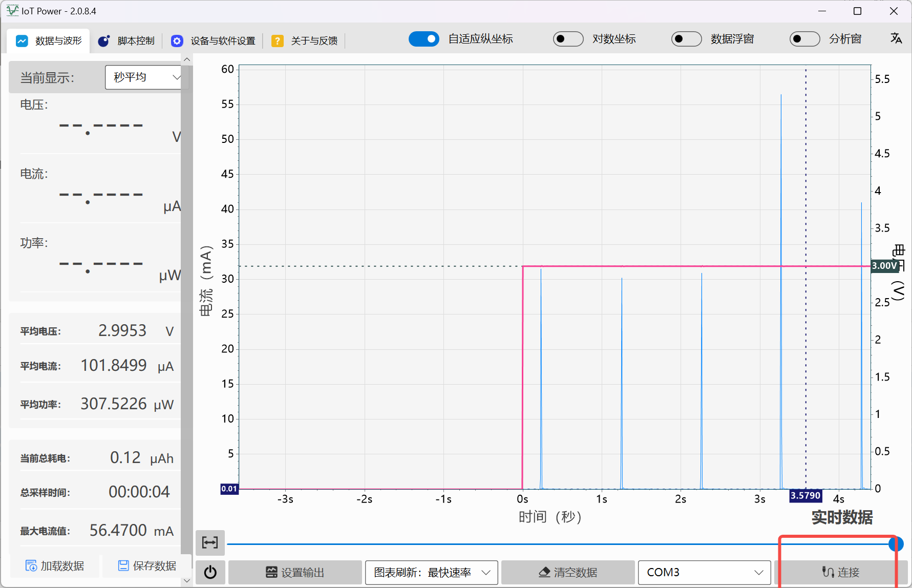This screenshot has height=588, width=912.
Task: Click the fit-width range icon button
Action: pos(210,543)
